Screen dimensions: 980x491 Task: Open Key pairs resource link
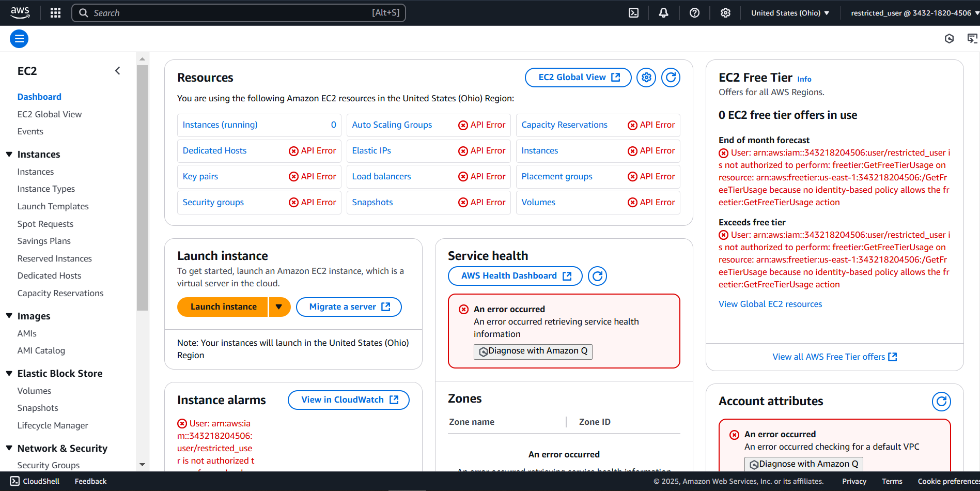tap(200, 176)
